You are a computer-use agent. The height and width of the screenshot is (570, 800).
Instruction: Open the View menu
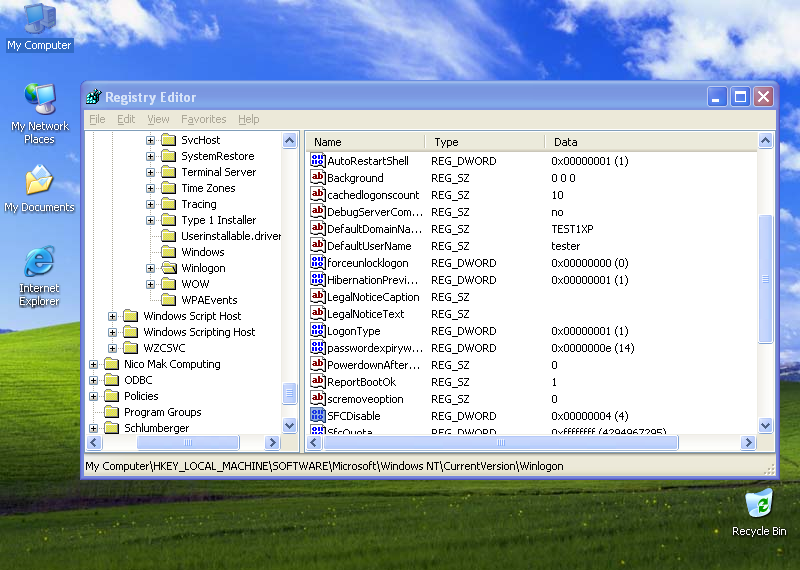click(x=158, y=119)
